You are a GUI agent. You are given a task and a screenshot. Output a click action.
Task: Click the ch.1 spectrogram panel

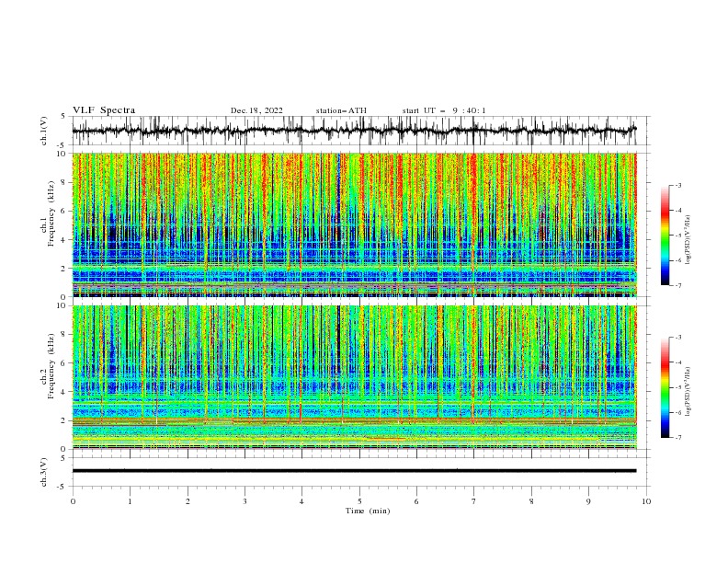(x=354, y=224)
